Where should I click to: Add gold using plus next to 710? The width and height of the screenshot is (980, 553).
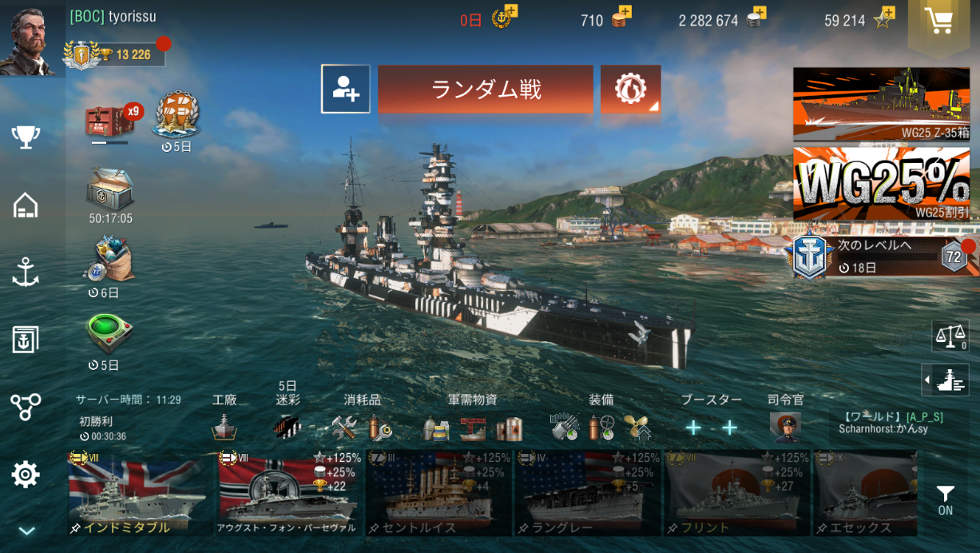pos(625,11)
